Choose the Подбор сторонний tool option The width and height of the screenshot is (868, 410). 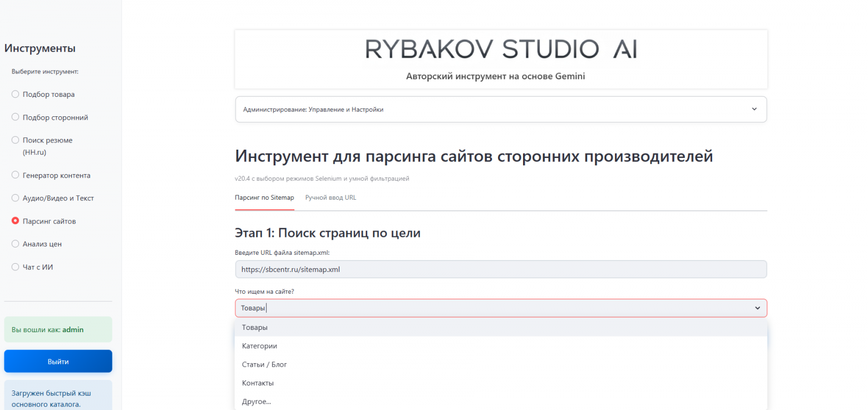click(16, 117)
